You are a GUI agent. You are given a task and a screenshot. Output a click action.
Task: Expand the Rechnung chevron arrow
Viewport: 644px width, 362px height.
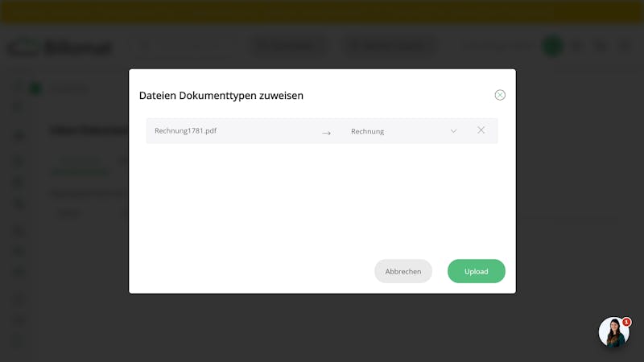[x=453, y=131]
